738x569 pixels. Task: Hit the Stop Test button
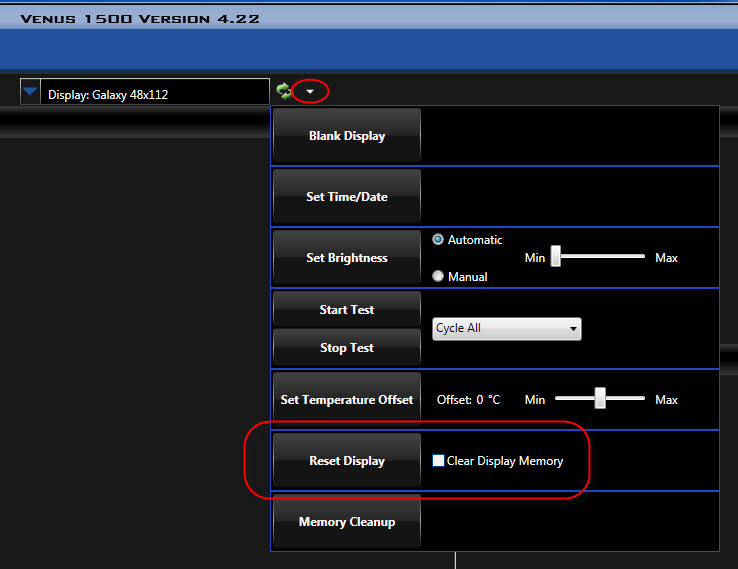pos(346,348)
